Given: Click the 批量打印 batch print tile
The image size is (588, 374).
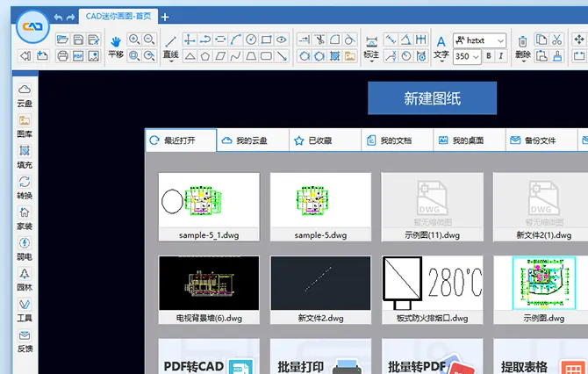Looking at the screenshot, I should tap(320, 356).
